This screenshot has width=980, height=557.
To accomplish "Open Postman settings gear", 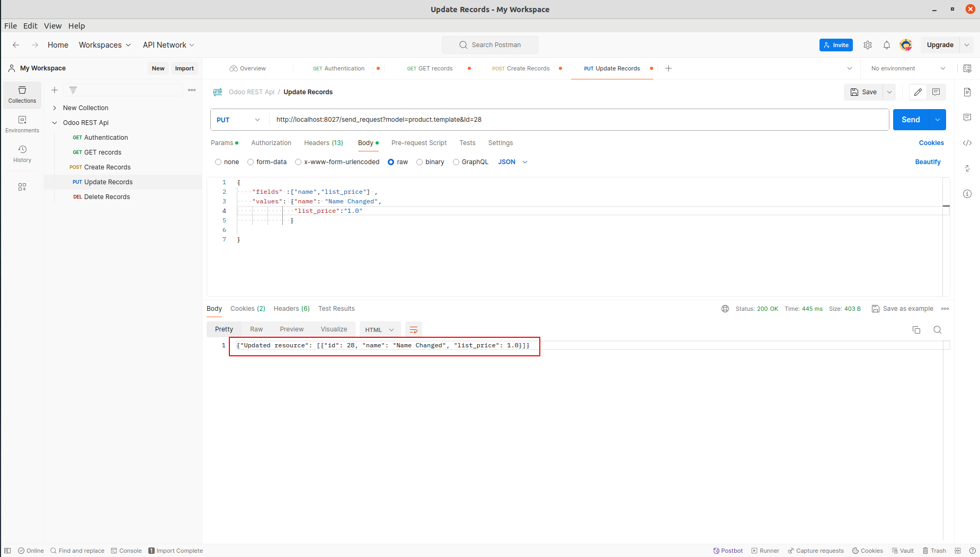I will [x=868, y=45].
